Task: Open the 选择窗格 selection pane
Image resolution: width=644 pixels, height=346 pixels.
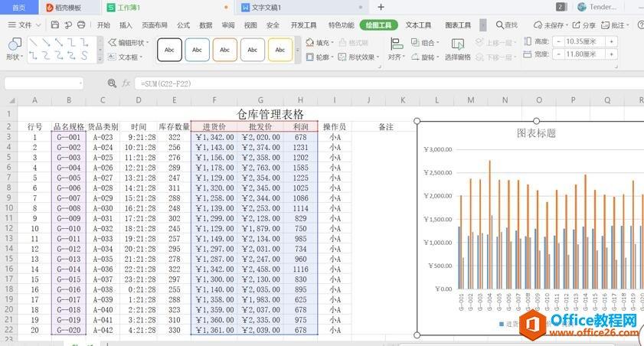Action: pos(457,50)
